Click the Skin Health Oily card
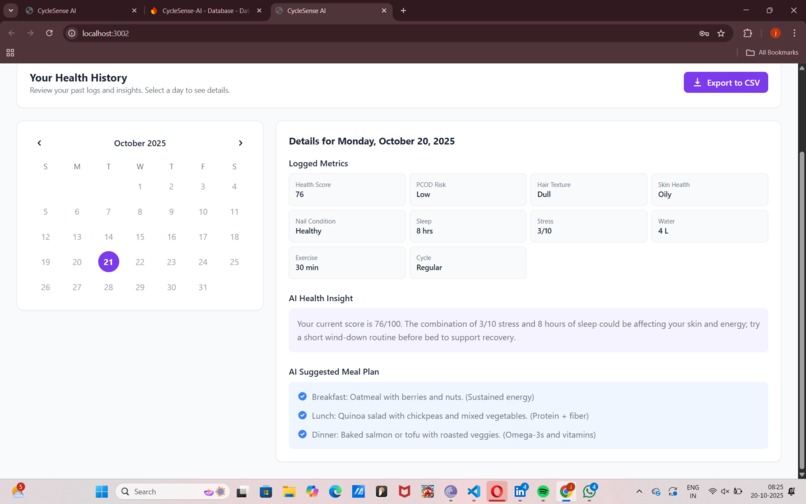 tap(709, 190)
